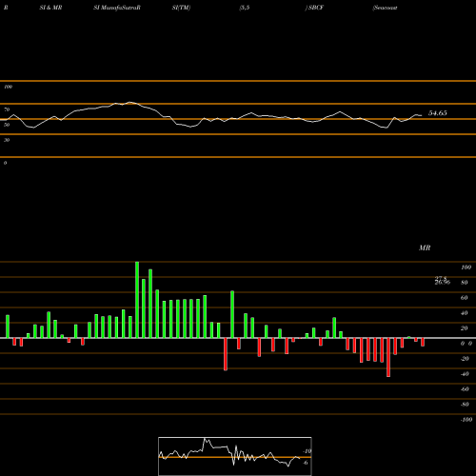Open the mini overview chart thumbnail
This screenshot has width=476, height=476.
click(x=235, y=456)
